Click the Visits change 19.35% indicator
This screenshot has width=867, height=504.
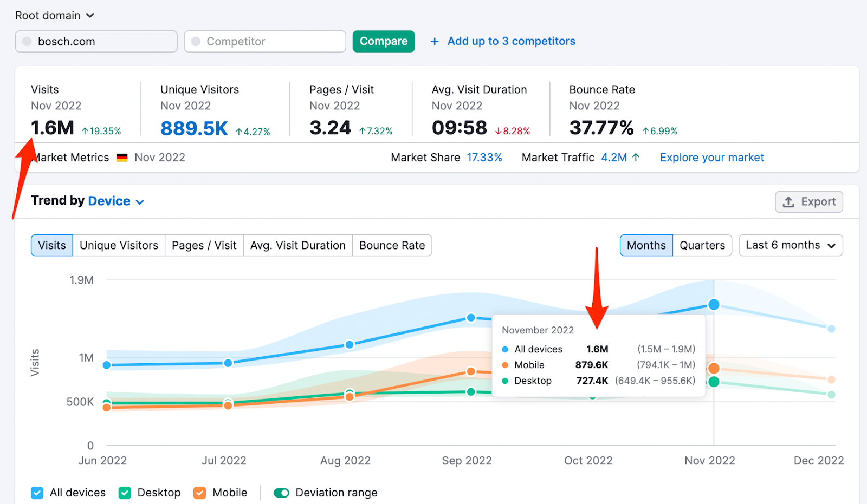101,131
